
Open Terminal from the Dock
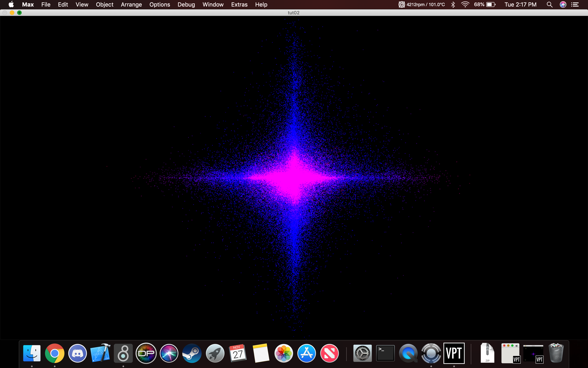click(386, 353)
